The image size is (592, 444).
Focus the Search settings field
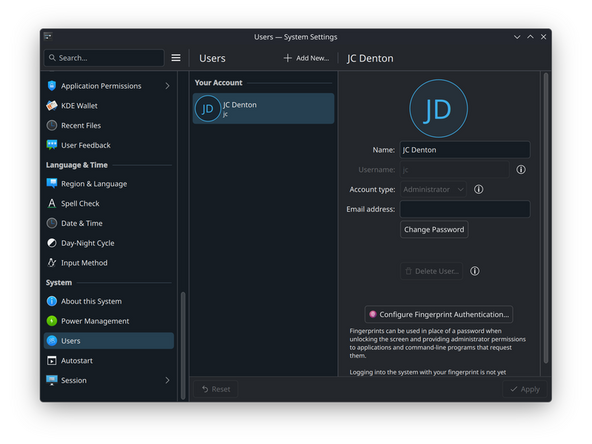click(104, 58)
